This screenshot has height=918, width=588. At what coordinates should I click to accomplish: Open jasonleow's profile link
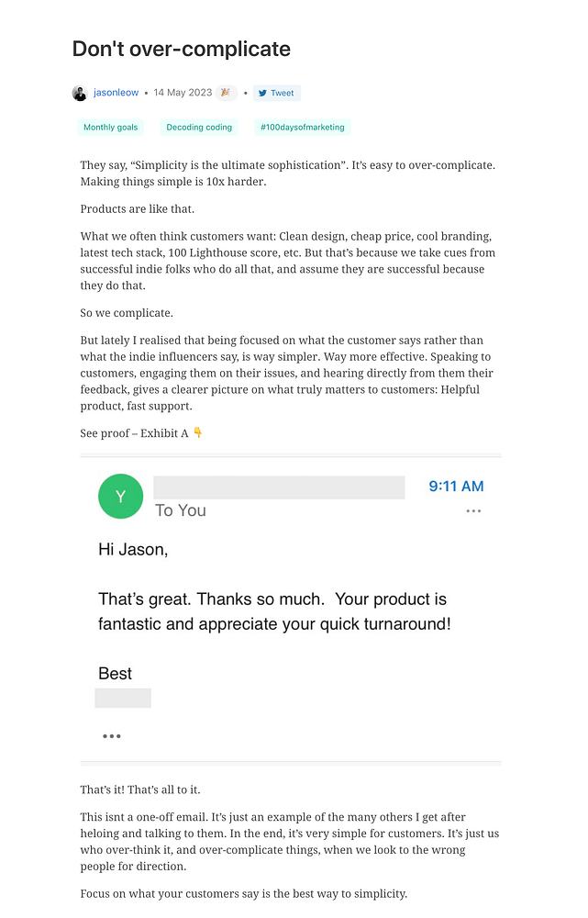[x=116, y=93]
